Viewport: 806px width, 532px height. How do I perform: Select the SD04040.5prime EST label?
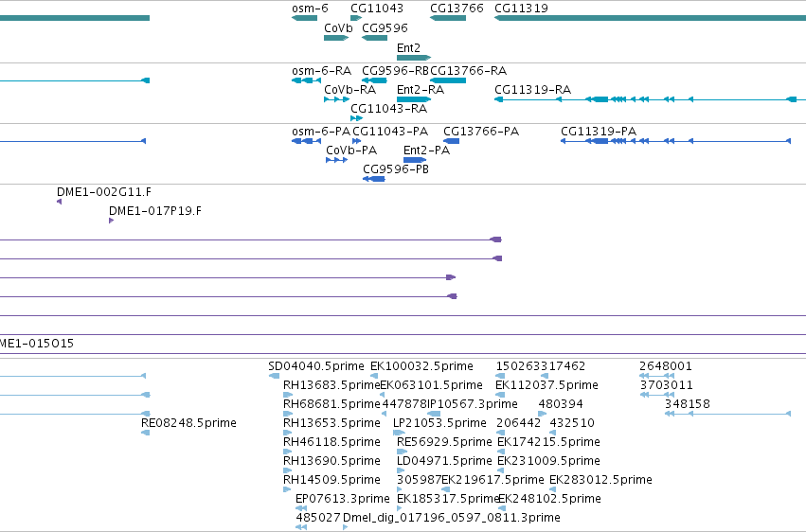[316, 366]
